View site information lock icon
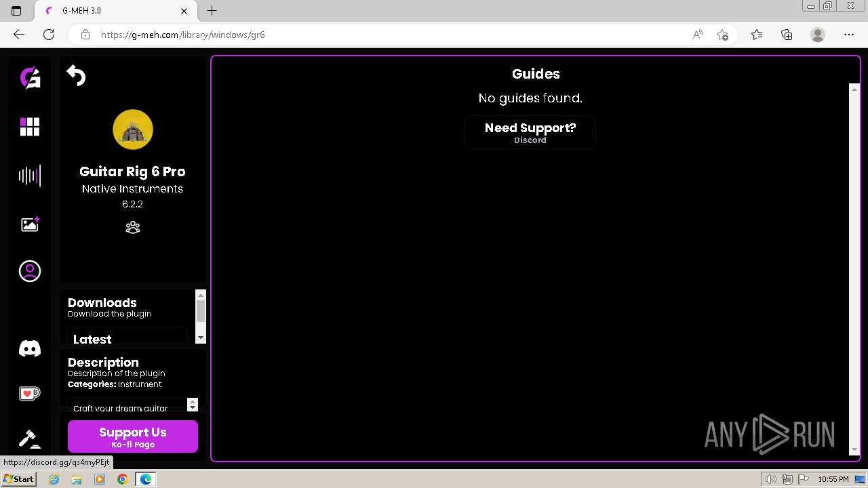The height and width of the screenshot is (488, 868). click(85, 35)
